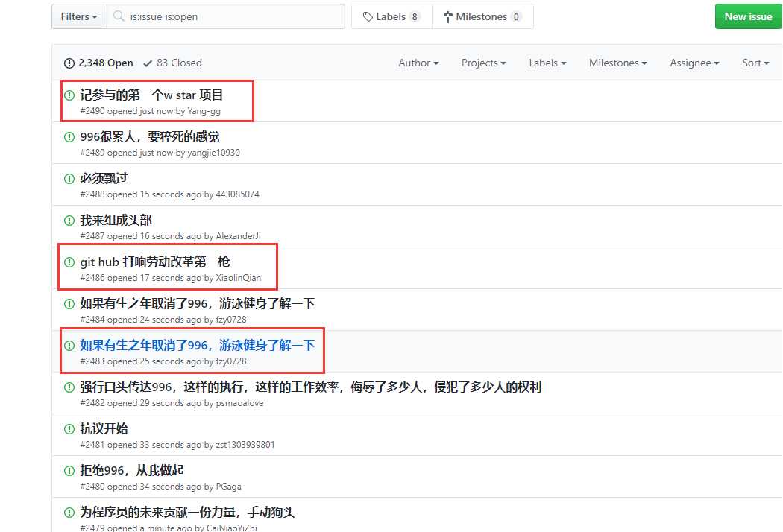This screenshot has width=783, height=532.
Task: Open issue #2484 about 游泳健身
Action: coord(198,303)
